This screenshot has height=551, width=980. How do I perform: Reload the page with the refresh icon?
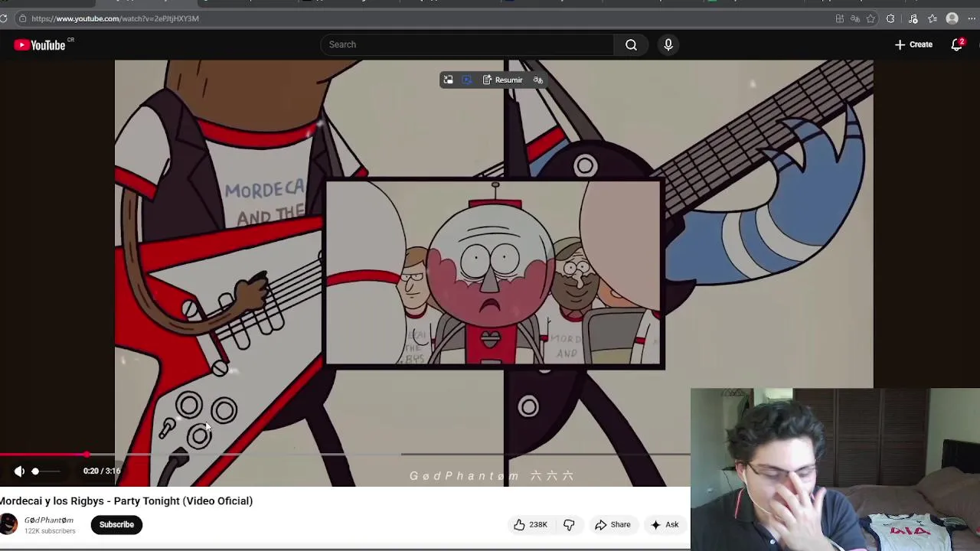click(x=4, y=18)
